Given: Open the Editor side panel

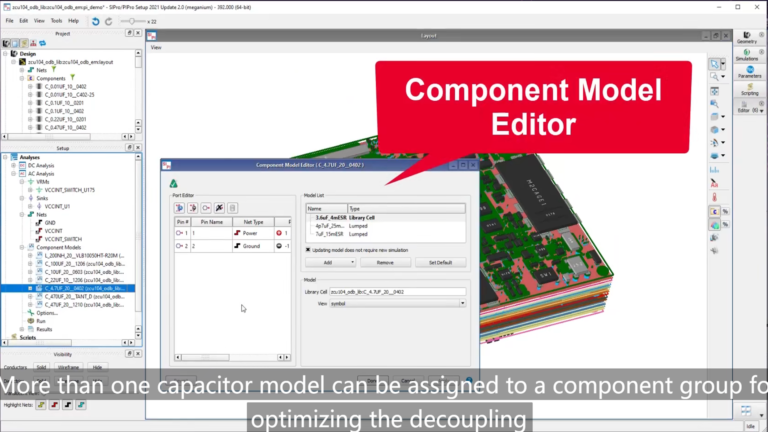Looking at the screenshot, I should (x=744, y=107).
